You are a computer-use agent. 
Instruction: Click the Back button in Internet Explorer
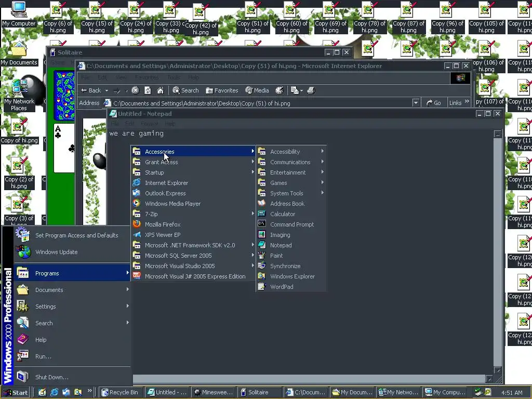click(x=91, y=90)
